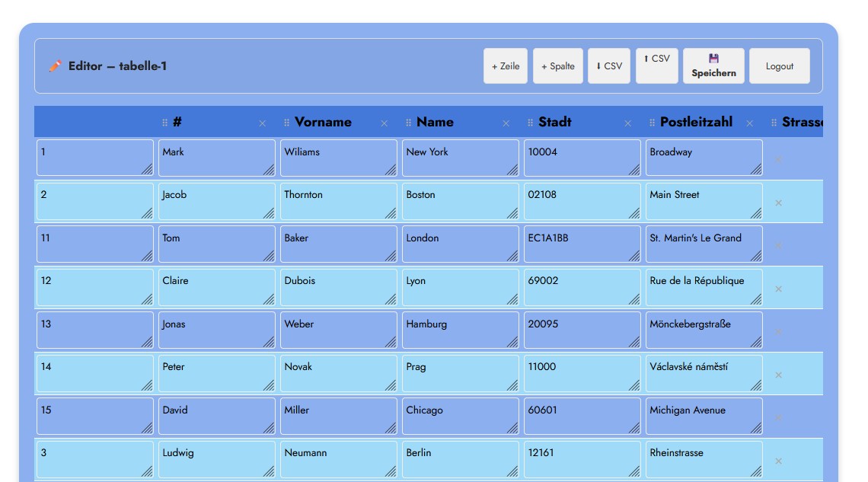Log out using the Logout button

point(780,65)
